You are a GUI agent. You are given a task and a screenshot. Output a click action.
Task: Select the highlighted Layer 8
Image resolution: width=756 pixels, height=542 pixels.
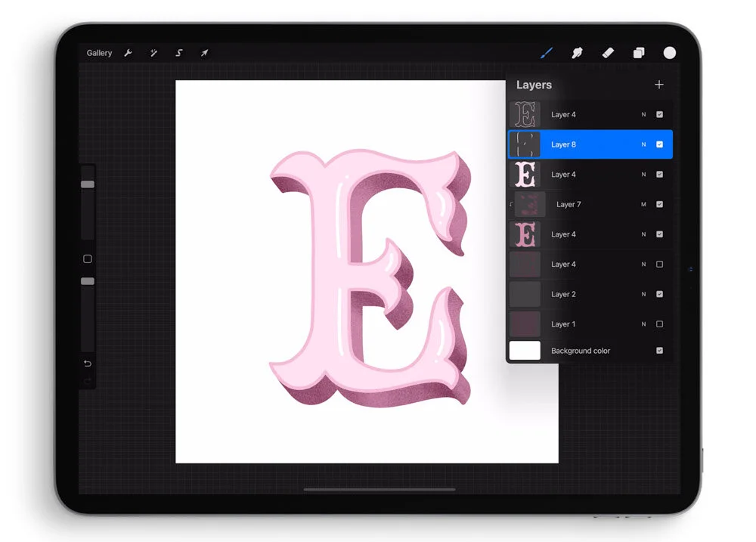590,144
